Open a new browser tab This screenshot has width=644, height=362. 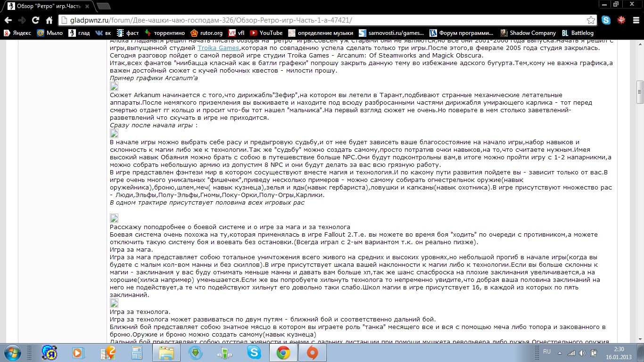pyautogui.click(x=103, y=6)
